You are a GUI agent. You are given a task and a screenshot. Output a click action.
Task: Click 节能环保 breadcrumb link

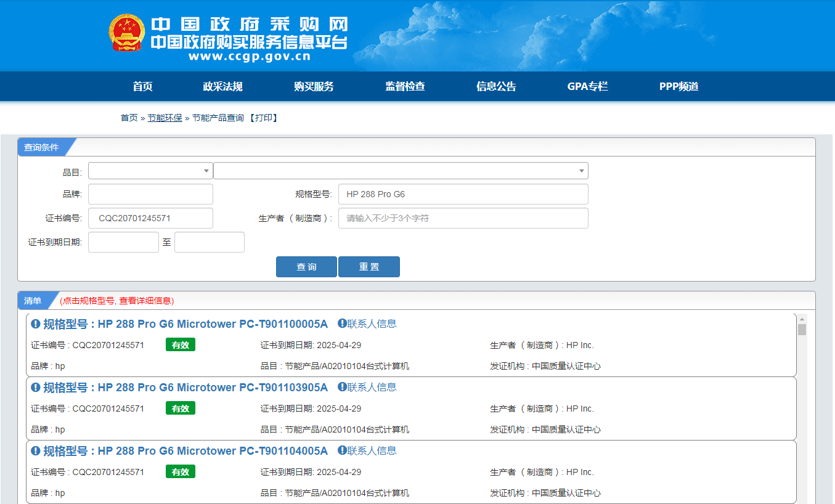pyautogui.click(x=165, y=118)
